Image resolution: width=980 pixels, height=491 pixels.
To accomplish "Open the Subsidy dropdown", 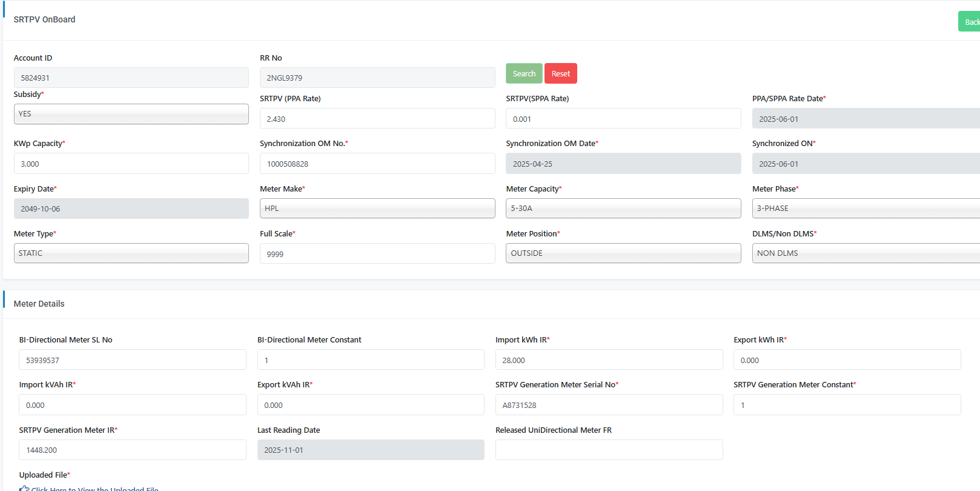I will pos(131,114).
